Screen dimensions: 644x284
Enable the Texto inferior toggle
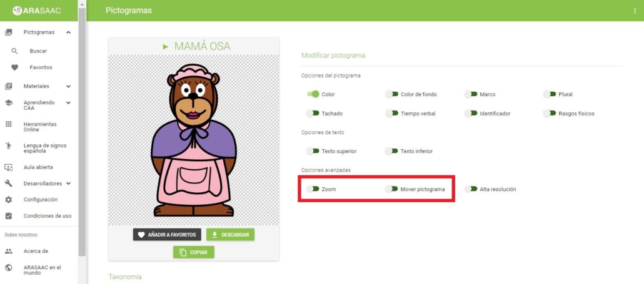pyautogui.click(x=392, y=151)
